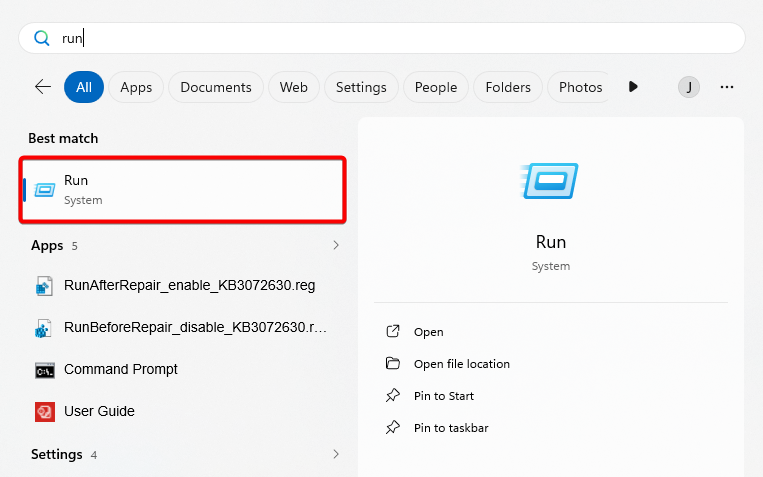Click the Run title in preview pane

(x=551, y=242)
